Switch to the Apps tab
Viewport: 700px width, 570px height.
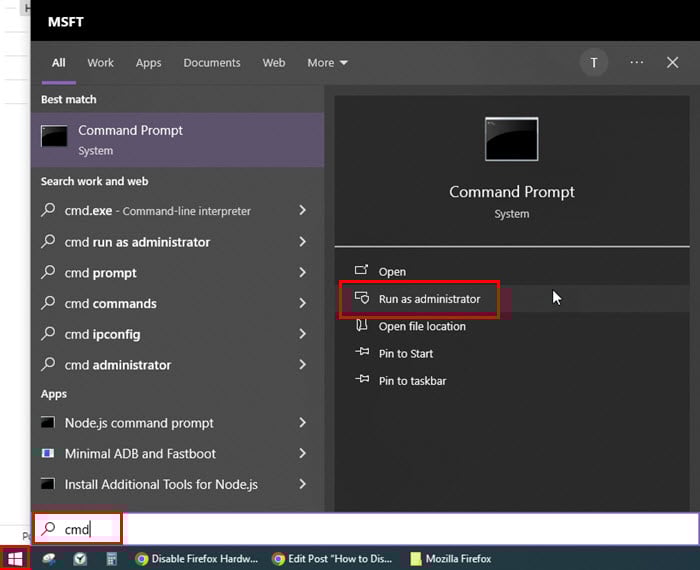(148, 63)
